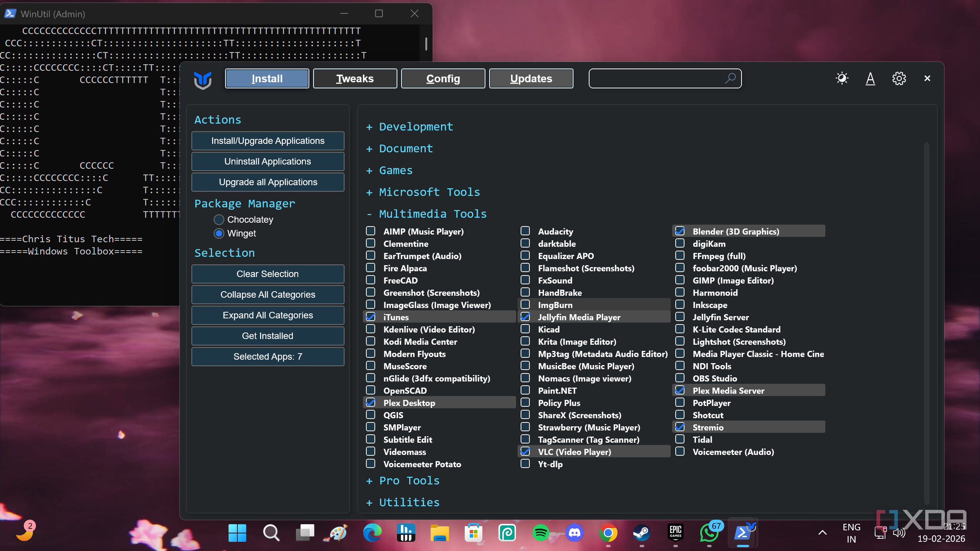Check the Audacity checkbox

[x=525, y=231]
